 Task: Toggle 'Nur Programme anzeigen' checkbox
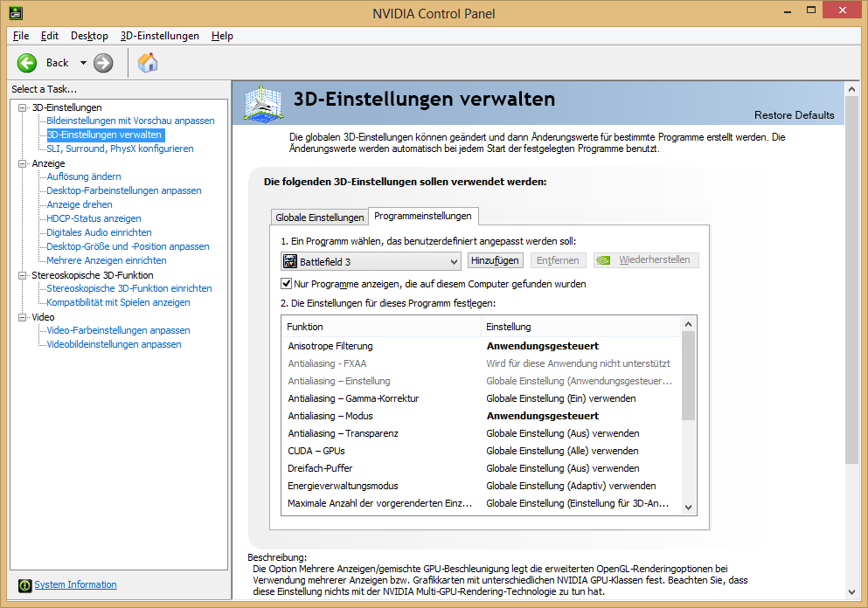(x=286, y=284)
